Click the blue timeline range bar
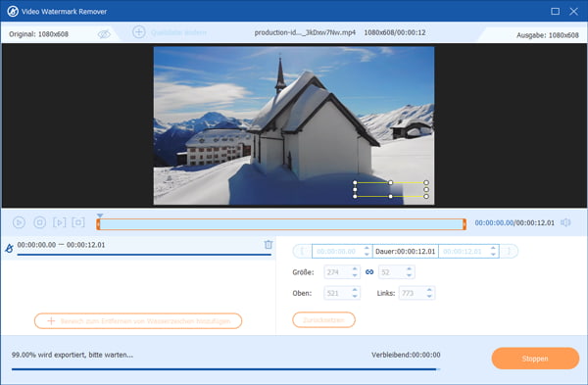 coord(281,224)
